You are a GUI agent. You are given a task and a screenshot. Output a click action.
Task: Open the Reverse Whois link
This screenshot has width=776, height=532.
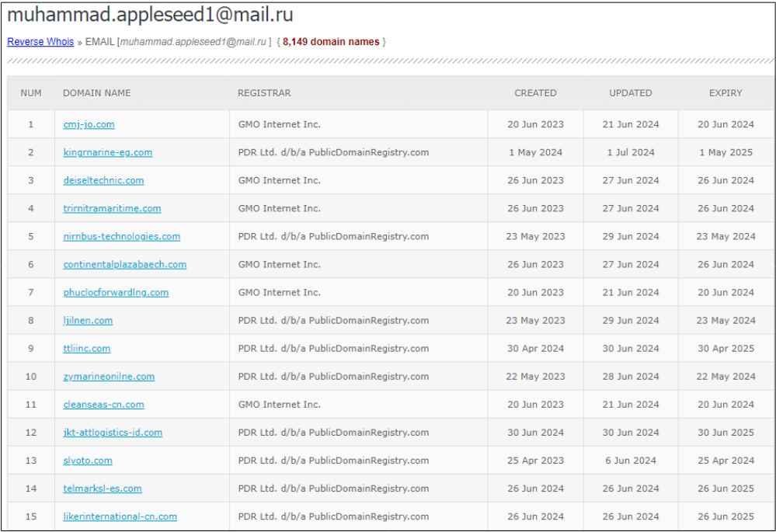coord(40,42)
